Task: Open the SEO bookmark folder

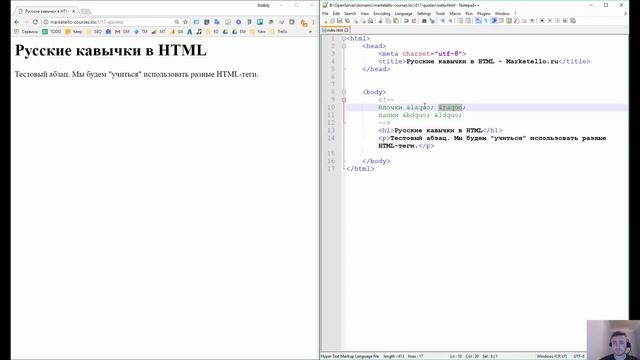Action: (x=94, y=31)
